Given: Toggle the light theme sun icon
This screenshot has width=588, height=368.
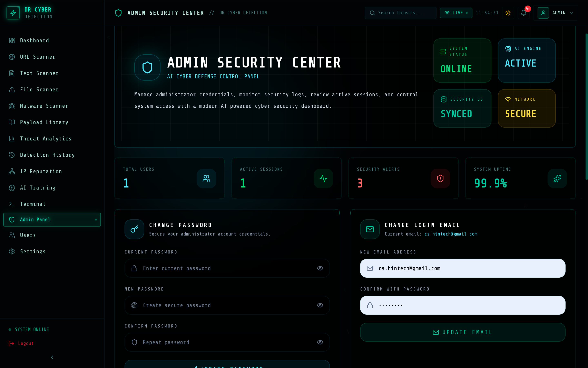Looking at the screenshot, I should pyautogui.click(x=508, y=13).
